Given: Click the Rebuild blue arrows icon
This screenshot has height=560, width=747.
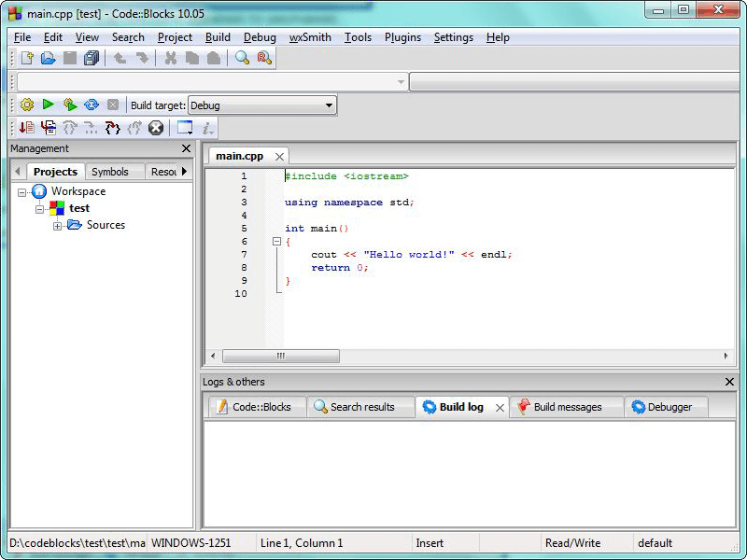Looking at the screenshot, I should point(92,105).
